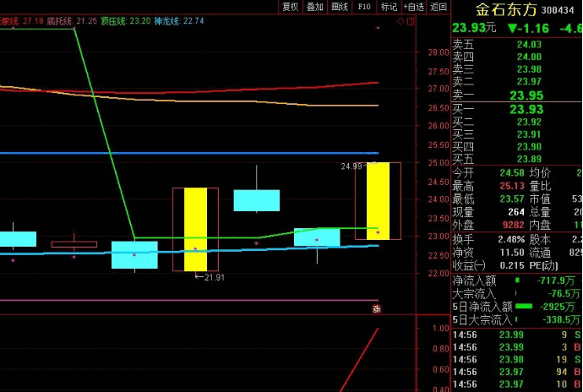The width and height of the screenshot is (583, 392).
Task: Open F10 company info
Action: tap(364, 7)
